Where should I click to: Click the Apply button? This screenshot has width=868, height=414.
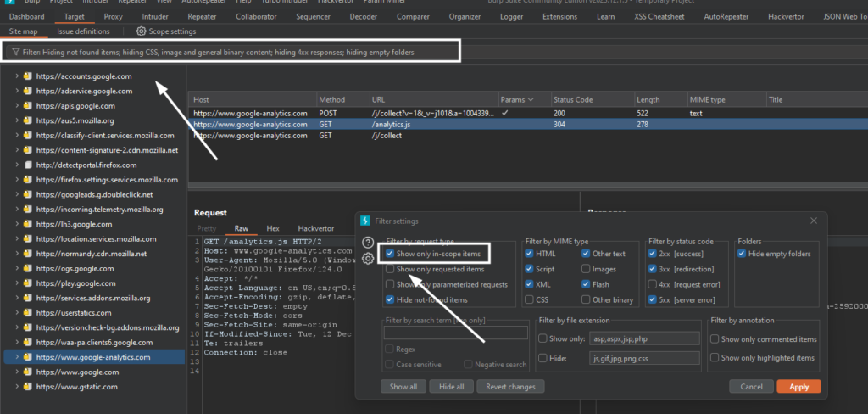[798, 387]
